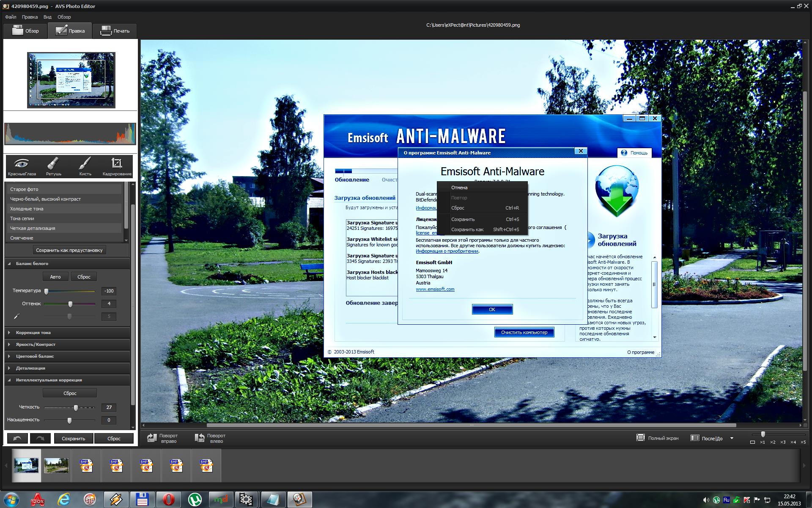Viewport: 812px width, 508px height.
Task: Select the second thumbnail in filmstrip
Action: click(x=56, y=465)
